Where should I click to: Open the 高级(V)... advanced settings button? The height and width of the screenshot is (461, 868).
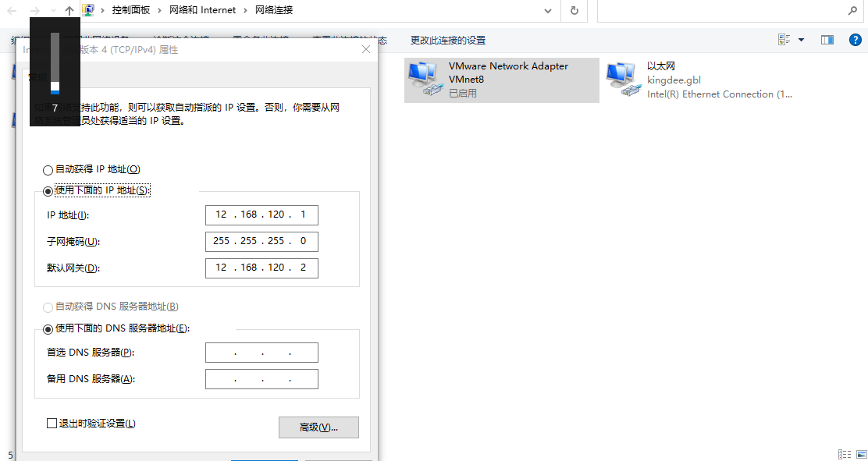point(318,427)
